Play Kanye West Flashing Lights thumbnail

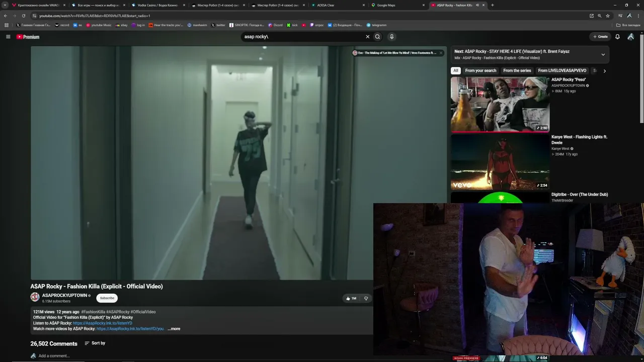tap(500, 161)
